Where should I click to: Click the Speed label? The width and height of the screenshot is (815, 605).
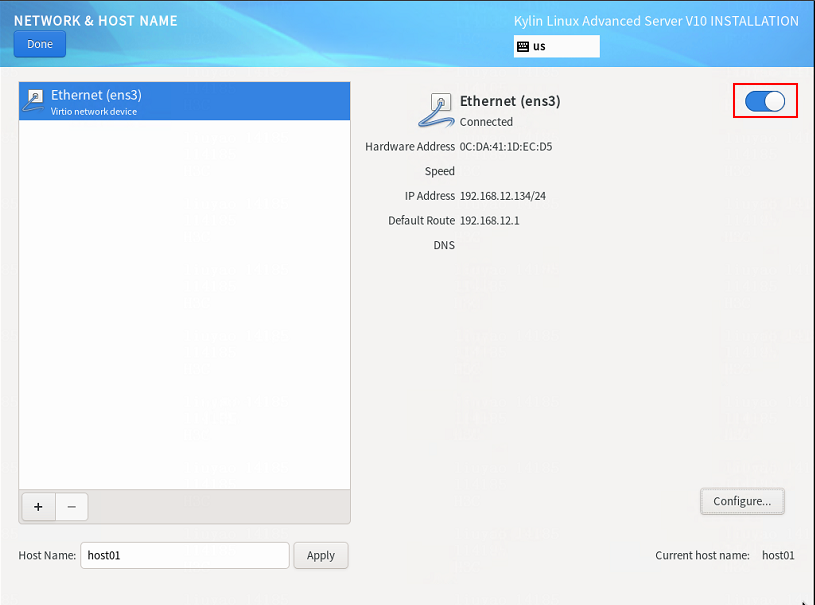coord(439,171)
